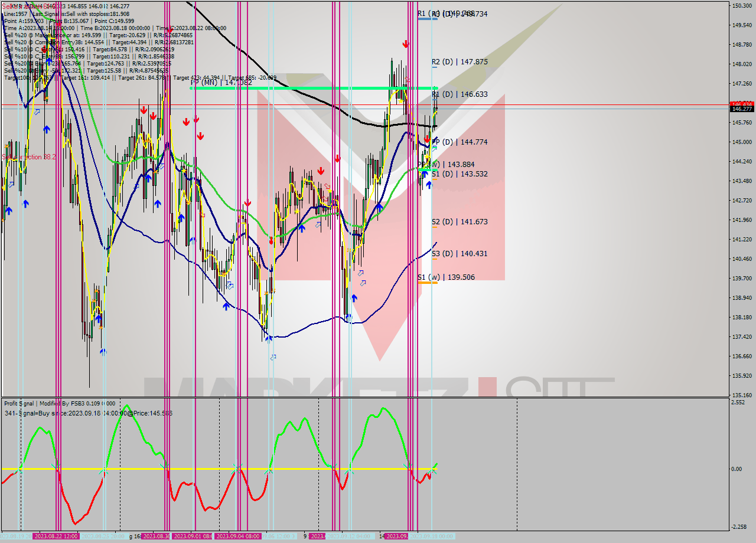The height and width of the screenshot is (543, 756).
Task: Click the 145.000 price axis label
Action: [741, 142]
